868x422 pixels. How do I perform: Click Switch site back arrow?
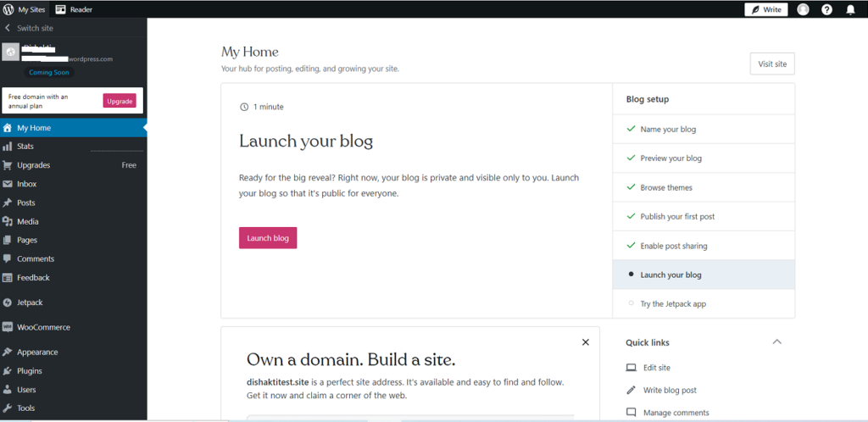(x=8, y=28)
